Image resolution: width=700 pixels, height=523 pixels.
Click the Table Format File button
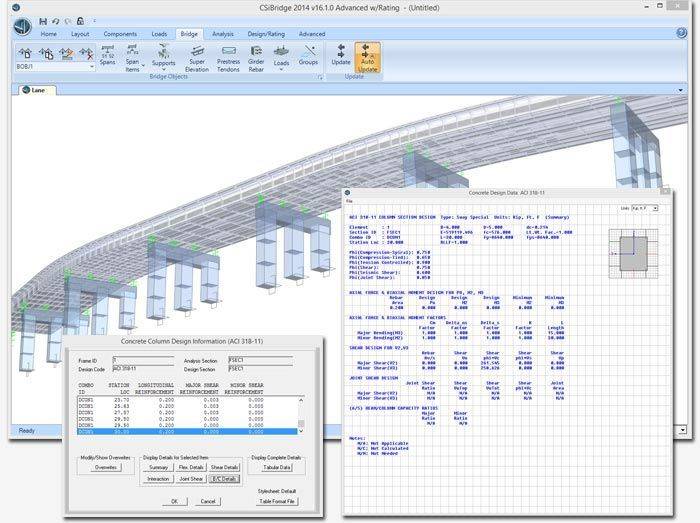(277, 501)
